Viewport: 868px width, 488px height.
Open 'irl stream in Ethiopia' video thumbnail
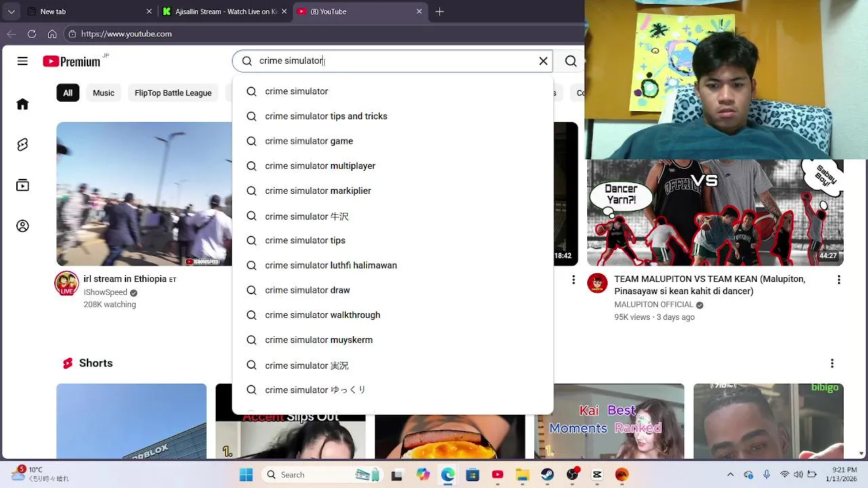click(144, 194)
